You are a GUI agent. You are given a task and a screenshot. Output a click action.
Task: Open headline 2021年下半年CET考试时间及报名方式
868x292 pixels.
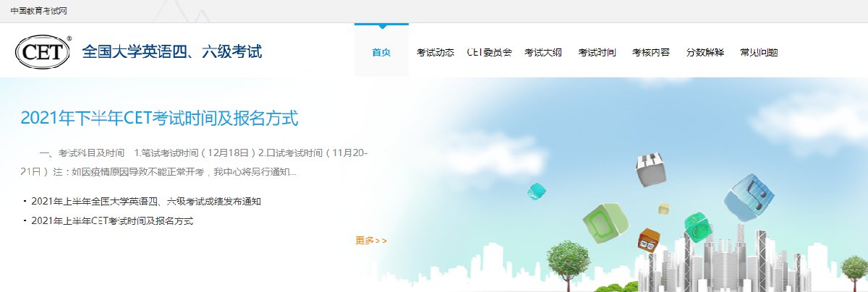point(159,118)
